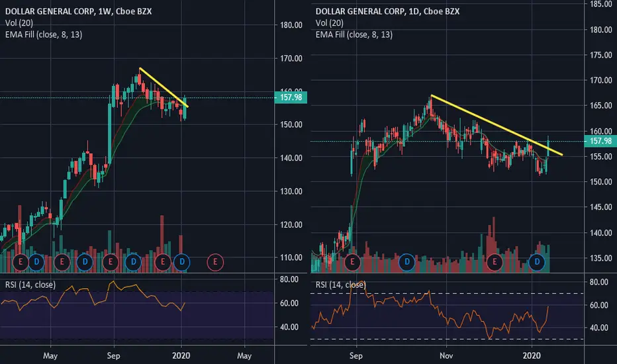Screen dimensions: 617x364
Task: Select RSI (14, close) legend in weekly pane
Action: pos(30,285)
